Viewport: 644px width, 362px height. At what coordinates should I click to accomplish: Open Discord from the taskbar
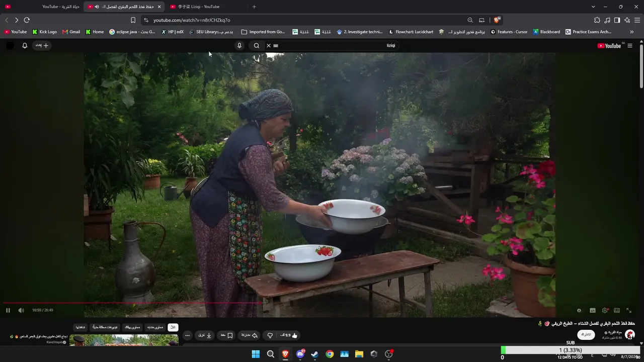(300, 354)
